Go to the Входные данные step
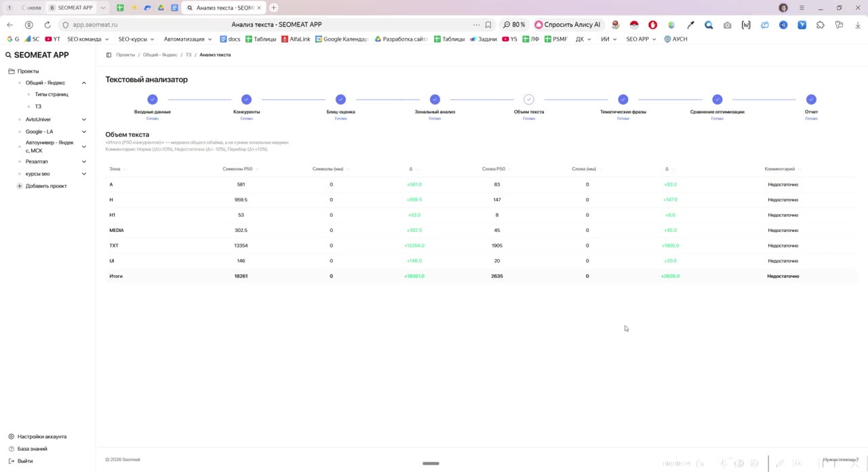Screen dimensions: 868x472 click(x=153, y=100)
